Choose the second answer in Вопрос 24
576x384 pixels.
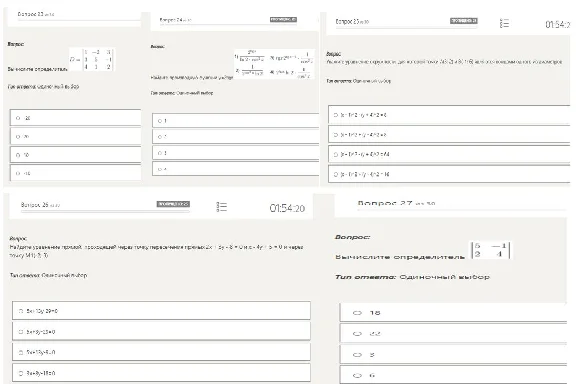point(235,136)
